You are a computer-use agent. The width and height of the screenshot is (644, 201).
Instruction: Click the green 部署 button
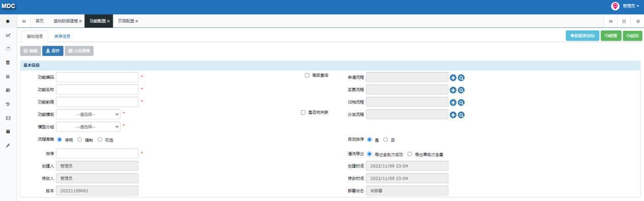coord(611,36)
